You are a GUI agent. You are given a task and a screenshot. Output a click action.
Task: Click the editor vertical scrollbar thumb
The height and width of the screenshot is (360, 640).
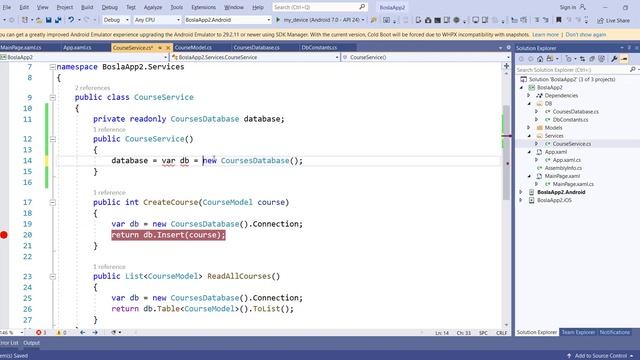pos(506,153)
